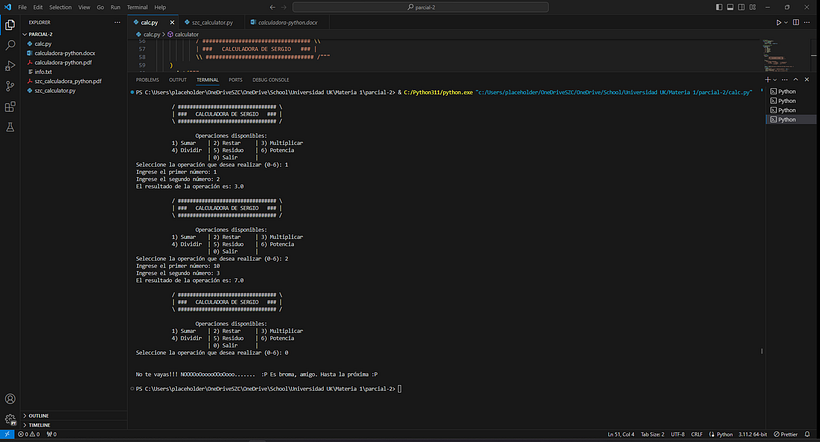Image resolution: width=820 pixels, height=442 pixels.
Task: Go back with navigation arrow
Action: tap(272, 7)
